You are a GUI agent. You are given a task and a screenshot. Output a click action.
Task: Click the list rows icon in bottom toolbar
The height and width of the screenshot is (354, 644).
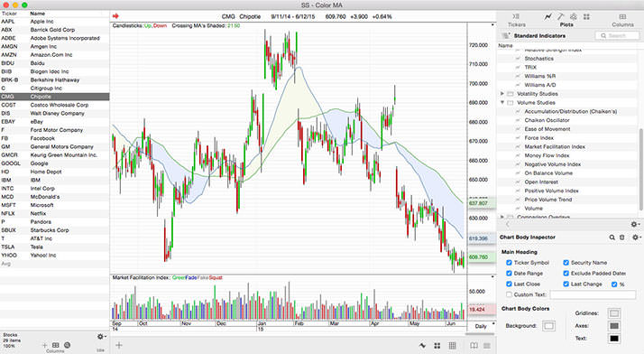coord(487,345)
